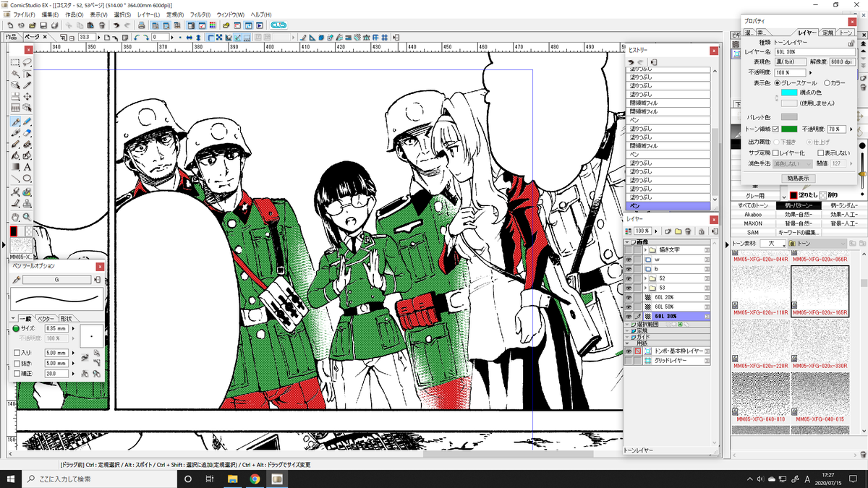868x488 pixels.
Task: Toggle the トーン領域 checkbox
Action: point(776,129)
